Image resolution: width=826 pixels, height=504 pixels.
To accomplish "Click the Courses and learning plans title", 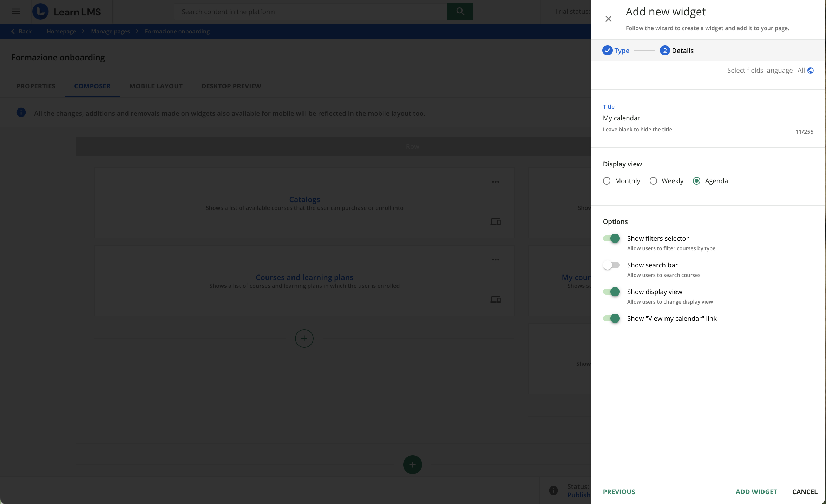I will [304, 277].
